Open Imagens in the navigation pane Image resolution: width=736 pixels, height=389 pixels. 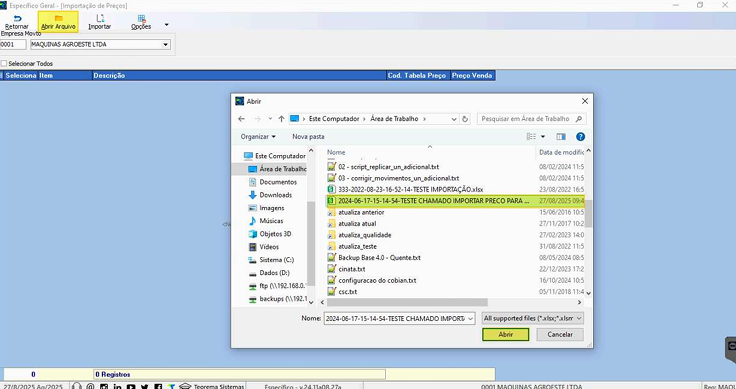266,208
